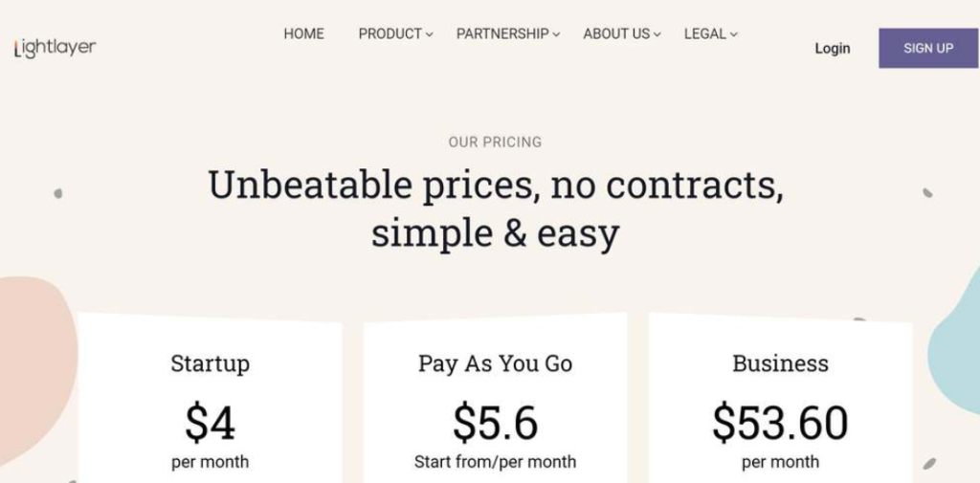The height and width of the screenshot is (483, 980).
Task: Select the Pay As You Go plan title
Action: [x=495, y=363]
